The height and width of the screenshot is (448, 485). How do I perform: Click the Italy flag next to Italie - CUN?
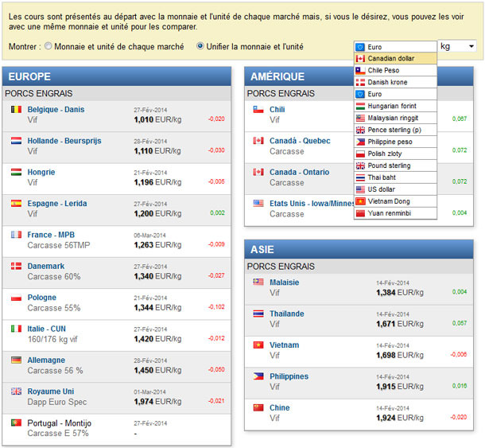pyautogui.click(x=16, y=328)
